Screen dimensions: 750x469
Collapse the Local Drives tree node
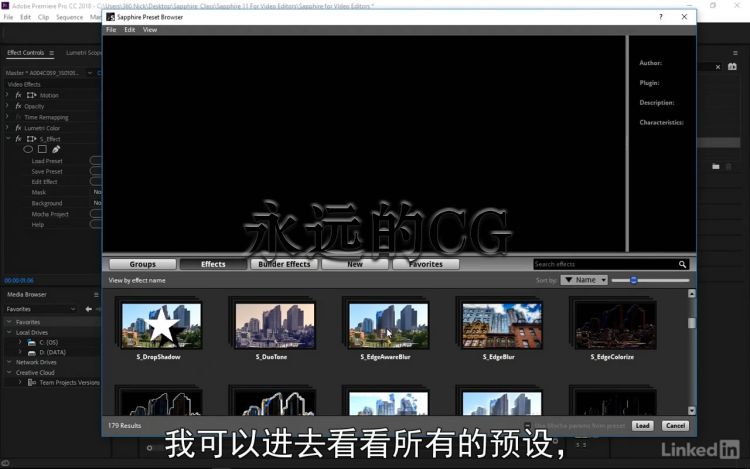coord(9,332)
